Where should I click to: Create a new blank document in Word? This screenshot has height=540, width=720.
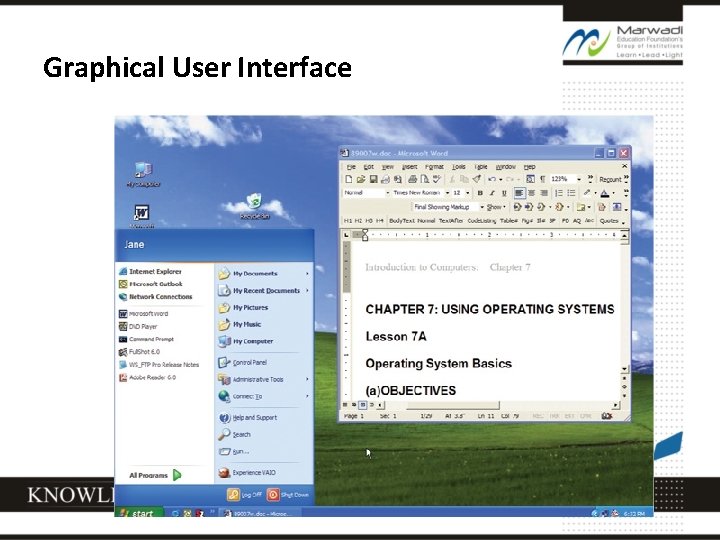[x=349, y=180]
